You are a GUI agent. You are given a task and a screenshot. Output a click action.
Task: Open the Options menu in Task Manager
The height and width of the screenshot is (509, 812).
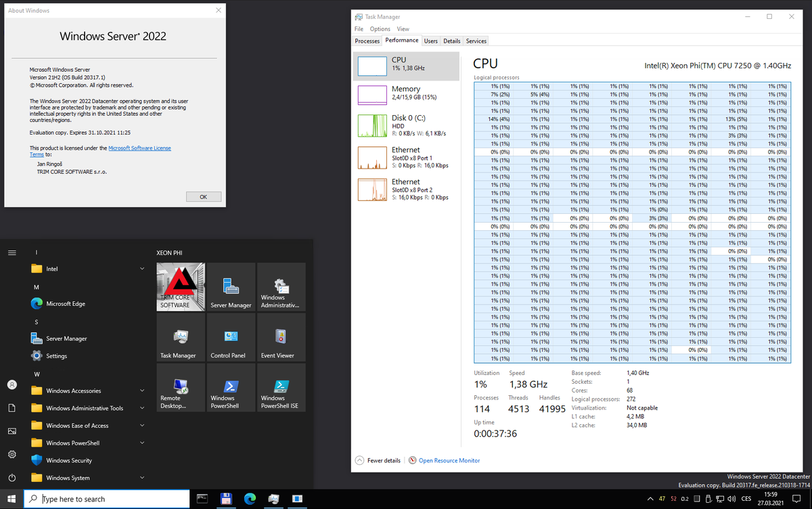(x=380, y=29)
